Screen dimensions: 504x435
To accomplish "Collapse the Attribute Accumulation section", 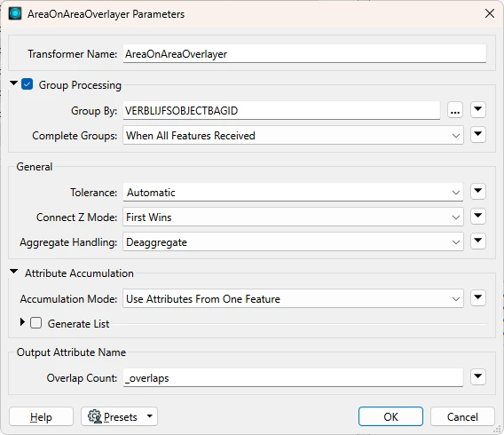I will pyautogui.click(x=13, y=272).
